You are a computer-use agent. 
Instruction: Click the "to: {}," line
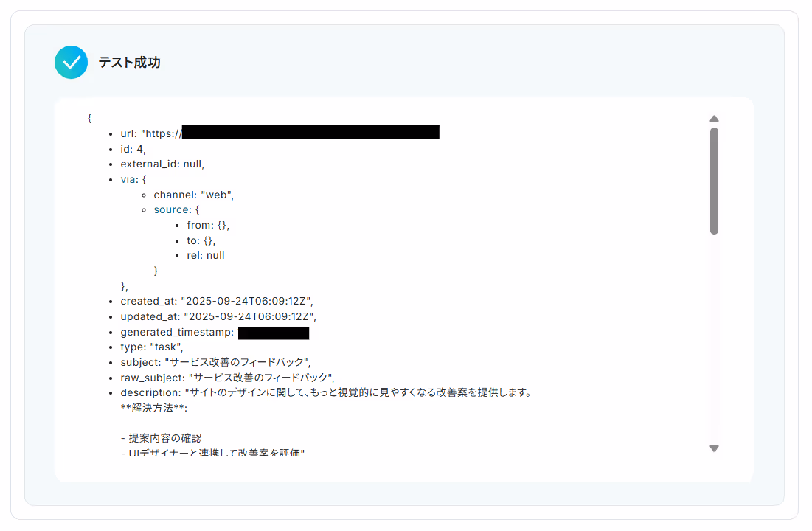click(x=201, y=240)
